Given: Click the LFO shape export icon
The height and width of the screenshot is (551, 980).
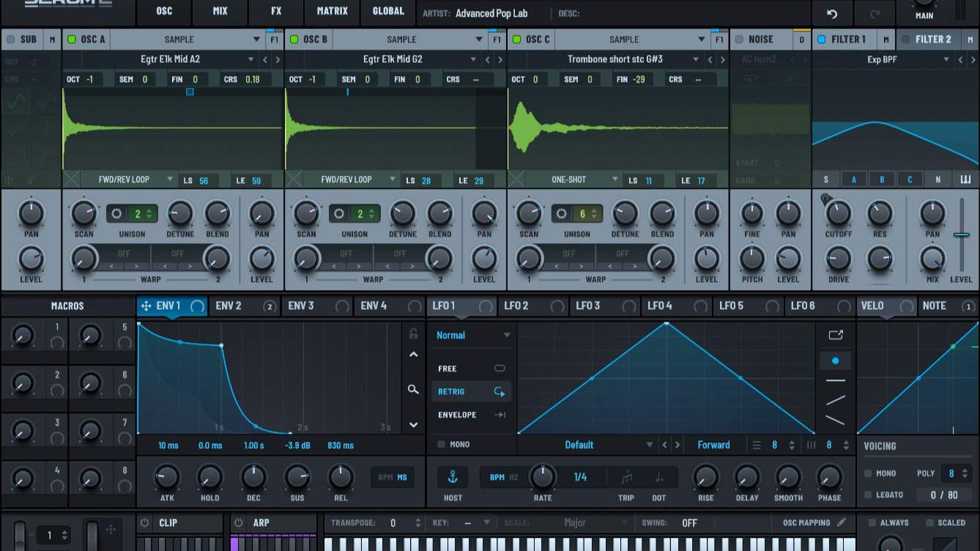Looking at the screenshot, I should click(x=836, y=335).
